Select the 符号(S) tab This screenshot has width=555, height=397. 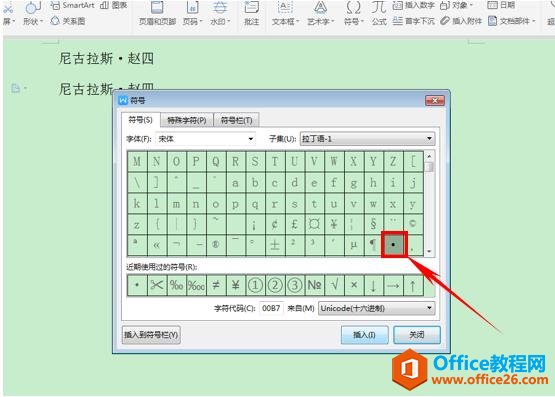[x=140, y=120]
